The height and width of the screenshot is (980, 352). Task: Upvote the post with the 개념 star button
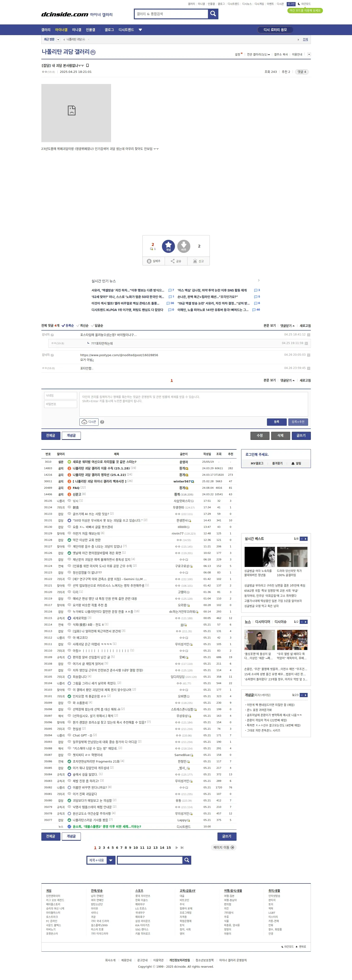[168, 246]
